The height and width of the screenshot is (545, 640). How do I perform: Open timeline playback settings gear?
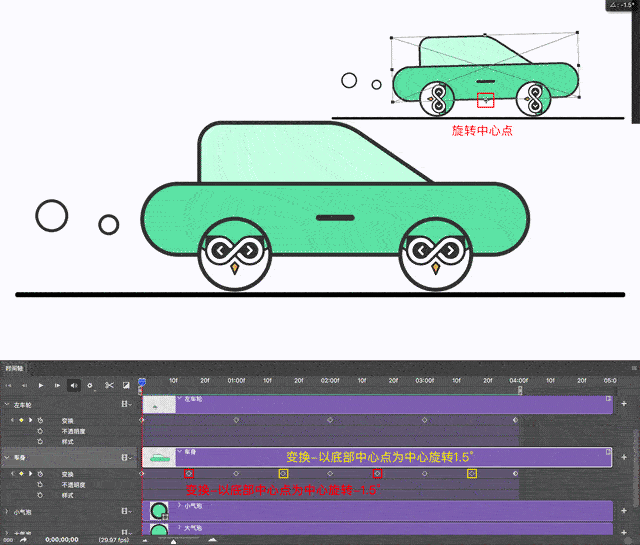point(90,385)
